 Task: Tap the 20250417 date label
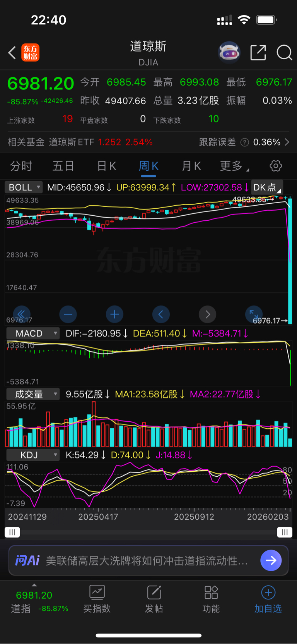98,517
